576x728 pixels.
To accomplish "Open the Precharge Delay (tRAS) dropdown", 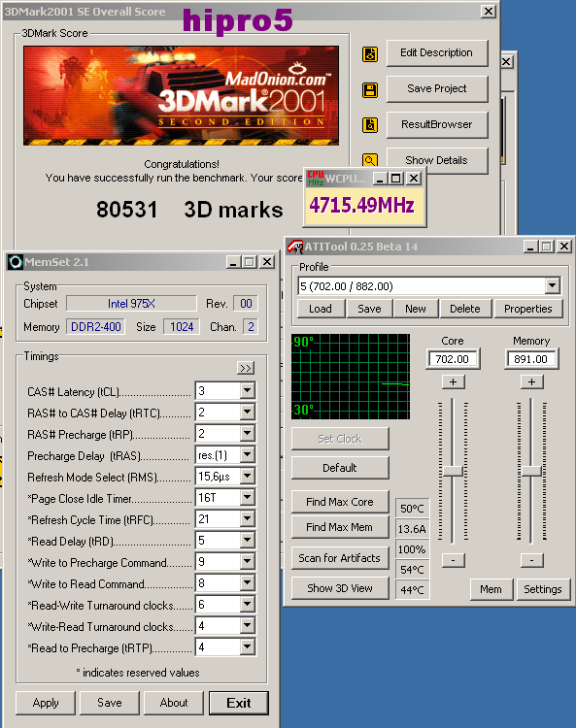I will (x=248, y=454).
